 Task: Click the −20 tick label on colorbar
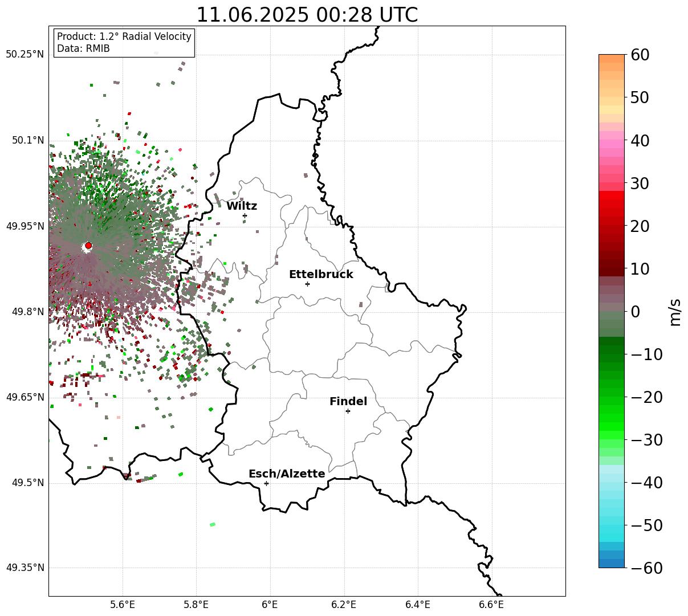point(646,397)
